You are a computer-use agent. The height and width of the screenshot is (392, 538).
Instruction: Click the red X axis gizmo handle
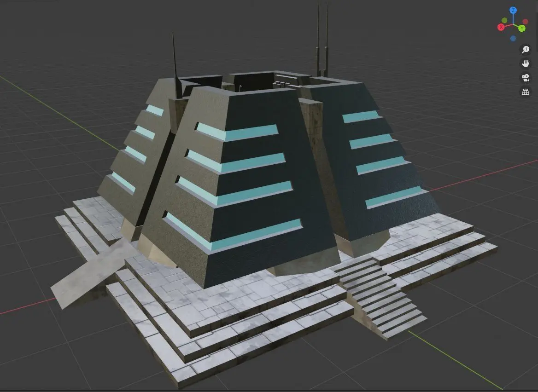tap(501, 27)
